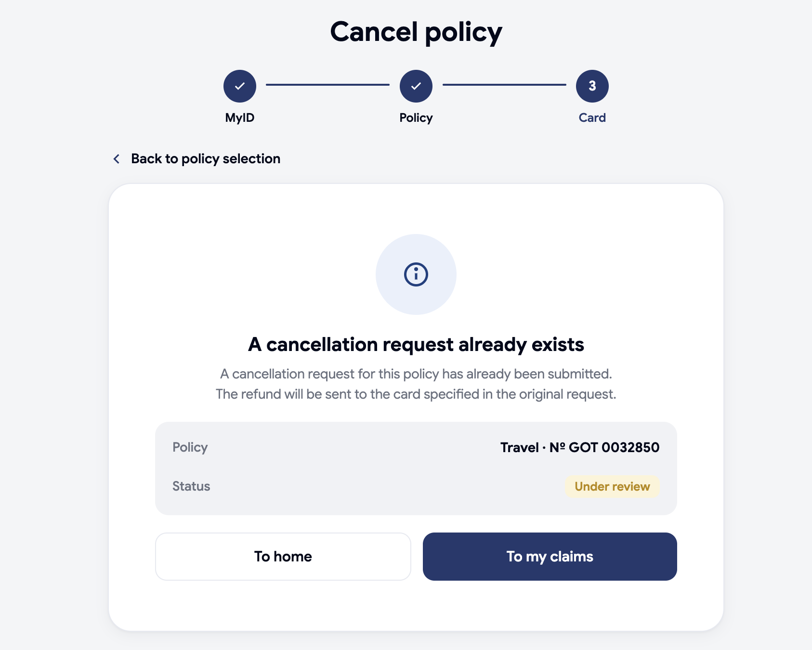The image size is (812, 650).
Task: Click the Cancel policy page heading
Action: [x=416, y=32]
